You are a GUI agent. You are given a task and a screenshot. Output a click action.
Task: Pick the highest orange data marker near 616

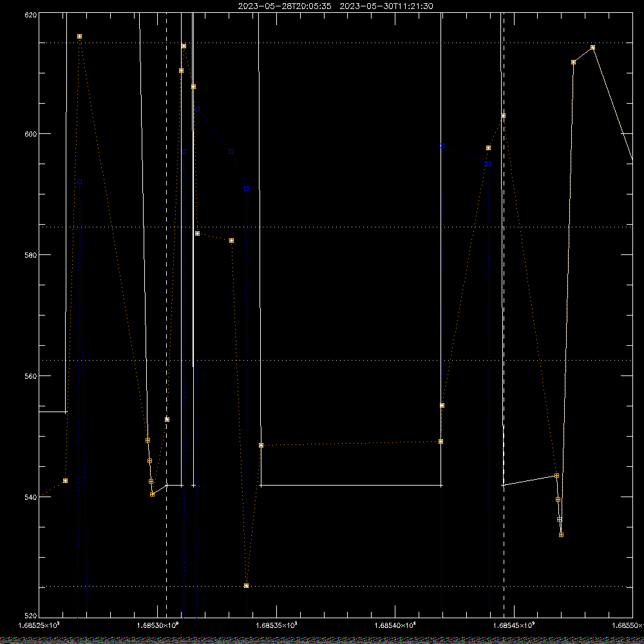point(80,37)
